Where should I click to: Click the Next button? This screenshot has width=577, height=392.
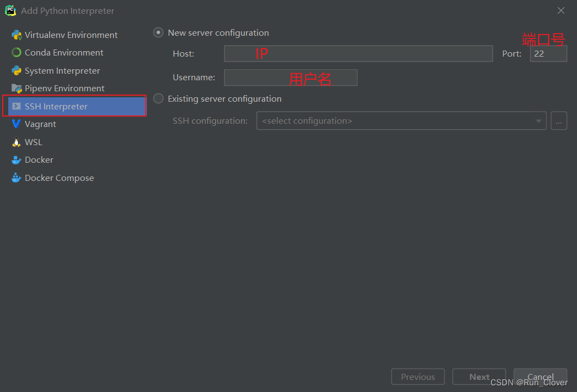[479, 377]
